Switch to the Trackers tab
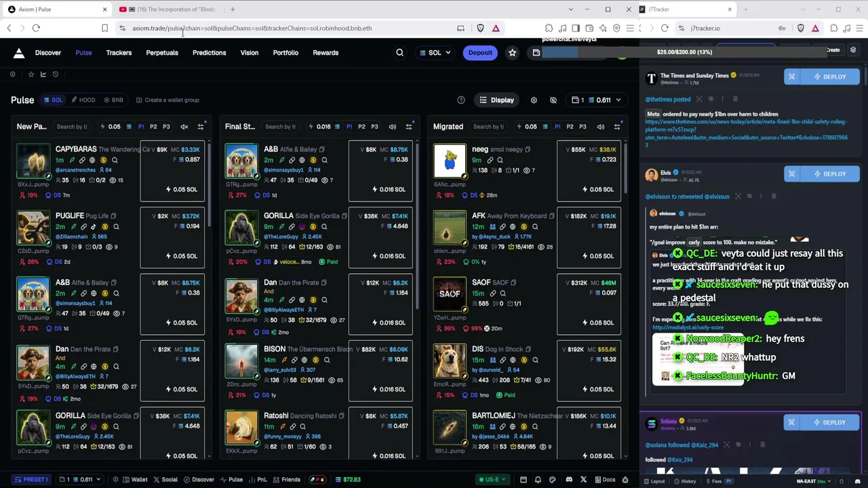This screenshot has height=488, width=868. pos(119,53)
